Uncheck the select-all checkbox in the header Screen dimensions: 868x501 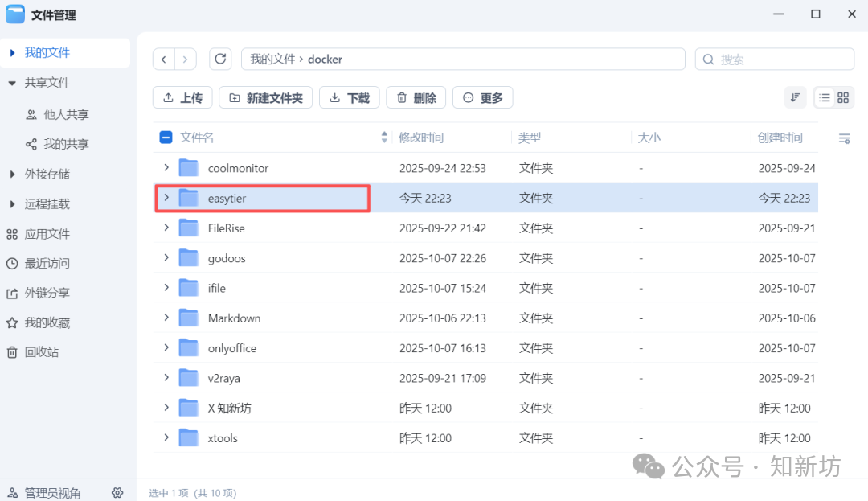coord(166,137)
